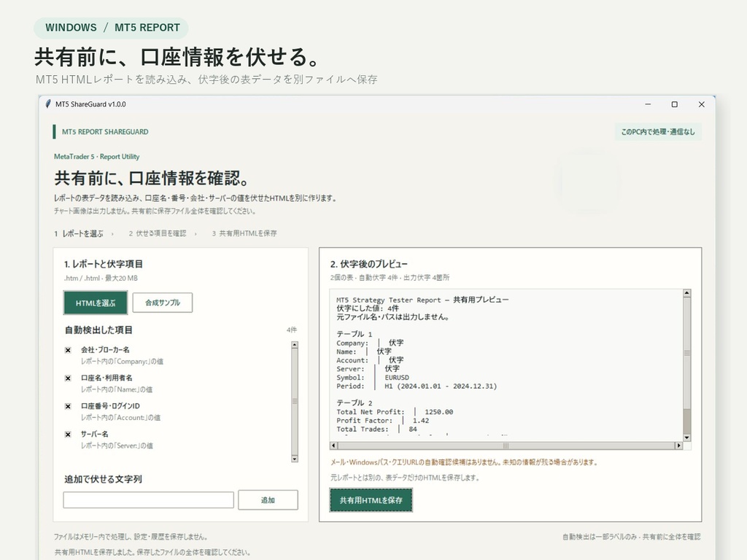Focus the 追加で伏せる文字列 text field
This screenshot has height=560, width=747.
(x=149, y=500)
